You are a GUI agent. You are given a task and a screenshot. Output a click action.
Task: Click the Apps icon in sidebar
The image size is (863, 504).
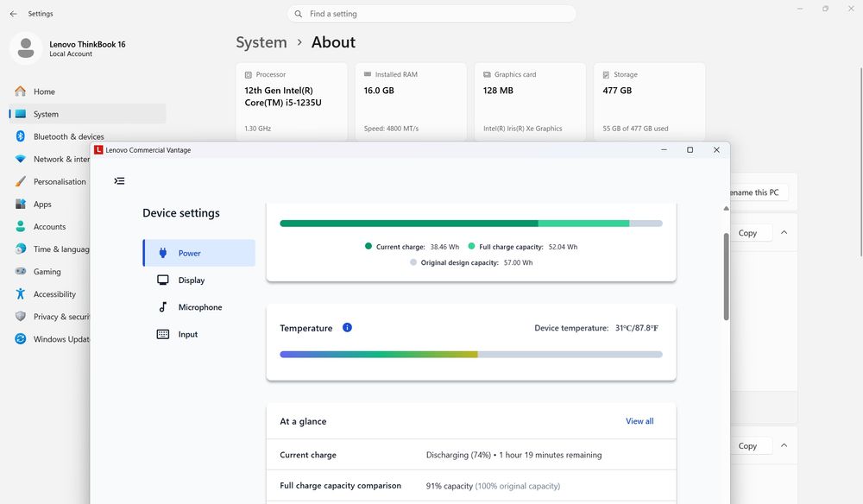pyautogui.click(x=21, y=205)
